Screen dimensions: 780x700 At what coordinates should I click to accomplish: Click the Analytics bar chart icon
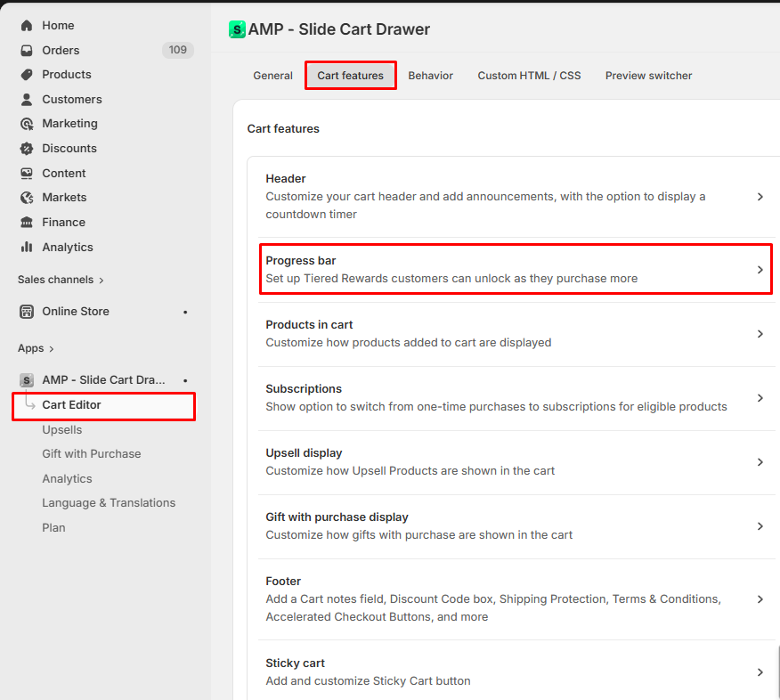point(27,247)
